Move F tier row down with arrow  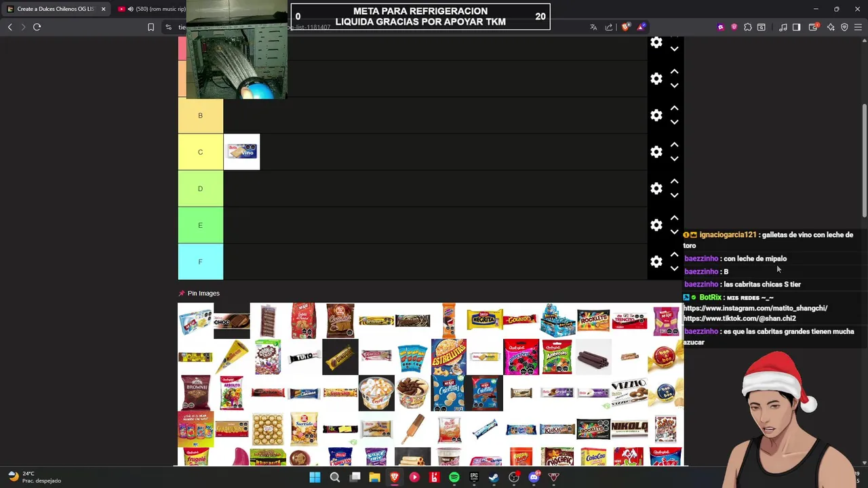tap(674, 268)
